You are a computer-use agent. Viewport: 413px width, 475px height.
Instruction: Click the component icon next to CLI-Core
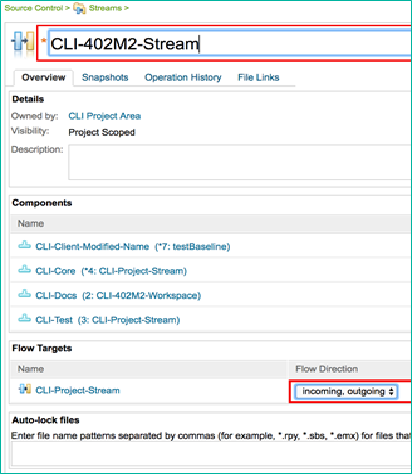[x=24, y=270]
